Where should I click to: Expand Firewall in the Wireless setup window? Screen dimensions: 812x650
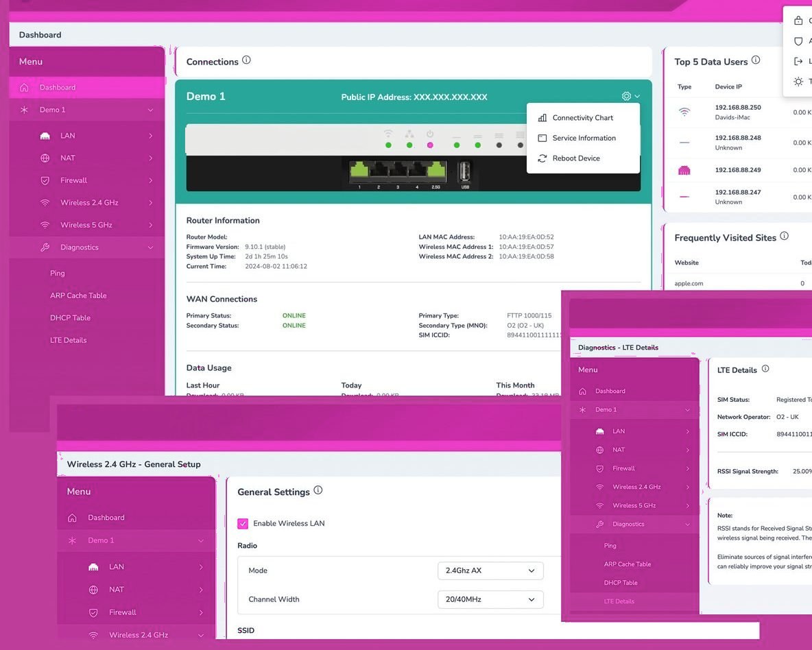point(136,612)
